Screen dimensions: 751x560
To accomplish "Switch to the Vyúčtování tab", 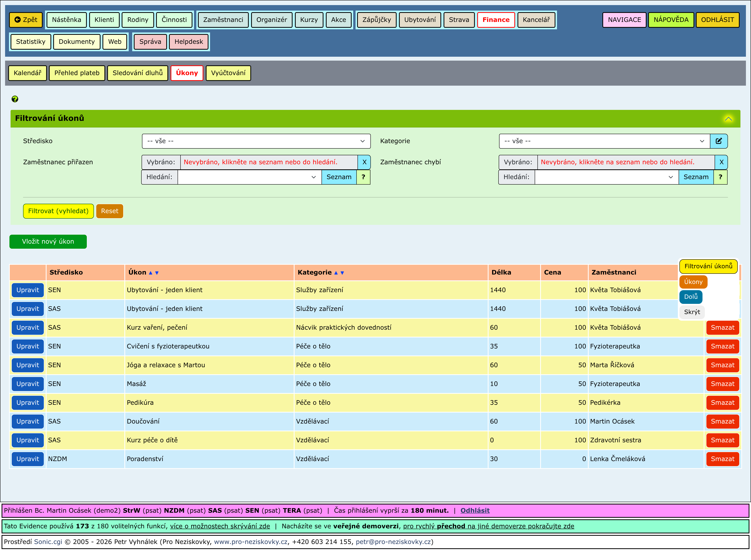I will click(228, 73).
